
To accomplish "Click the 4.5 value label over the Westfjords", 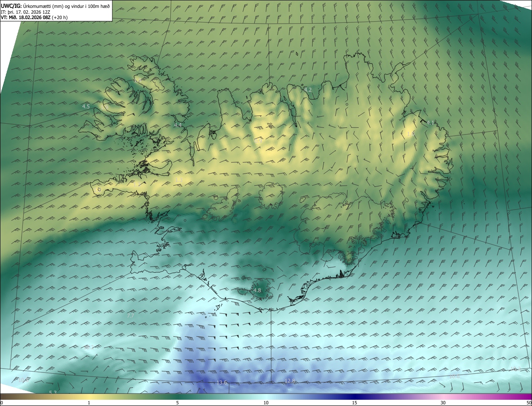I will tap(86, 107).
